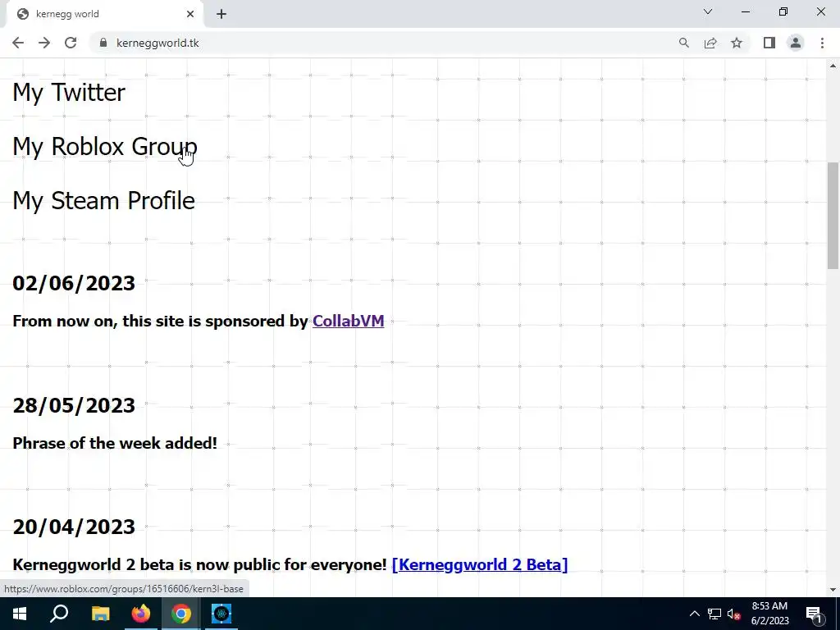Screen dimensions: 840x630
Task: Click the 02/06/2023 date heading
Action: [x=74, y=283]
